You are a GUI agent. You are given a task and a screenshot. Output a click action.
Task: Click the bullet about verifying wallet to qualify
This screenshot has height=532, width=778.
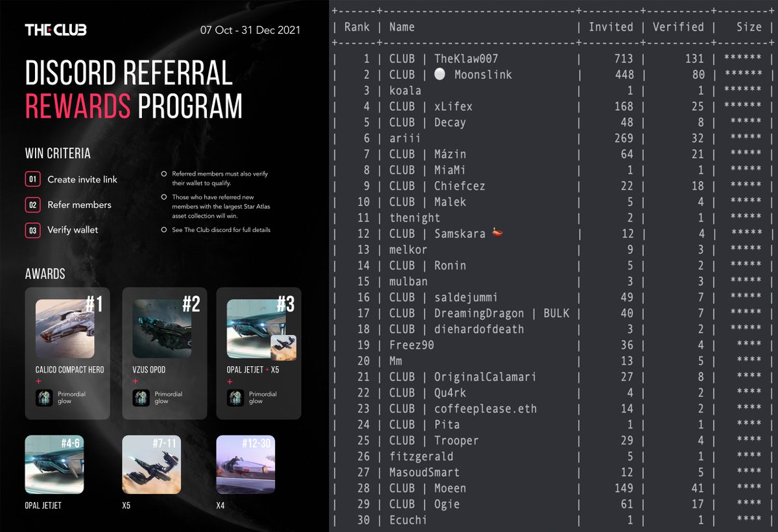pyautogui.click(x=220, y=178)
